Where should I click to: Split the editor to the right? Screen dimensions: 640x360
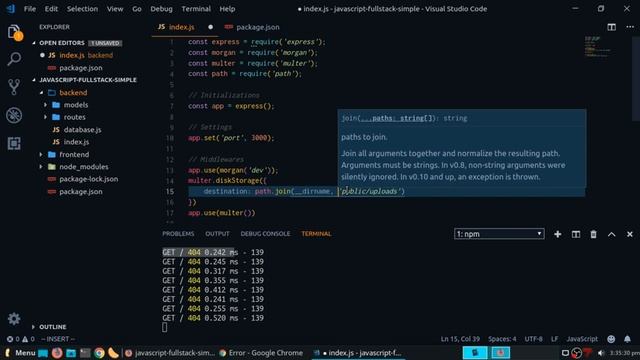611,27
